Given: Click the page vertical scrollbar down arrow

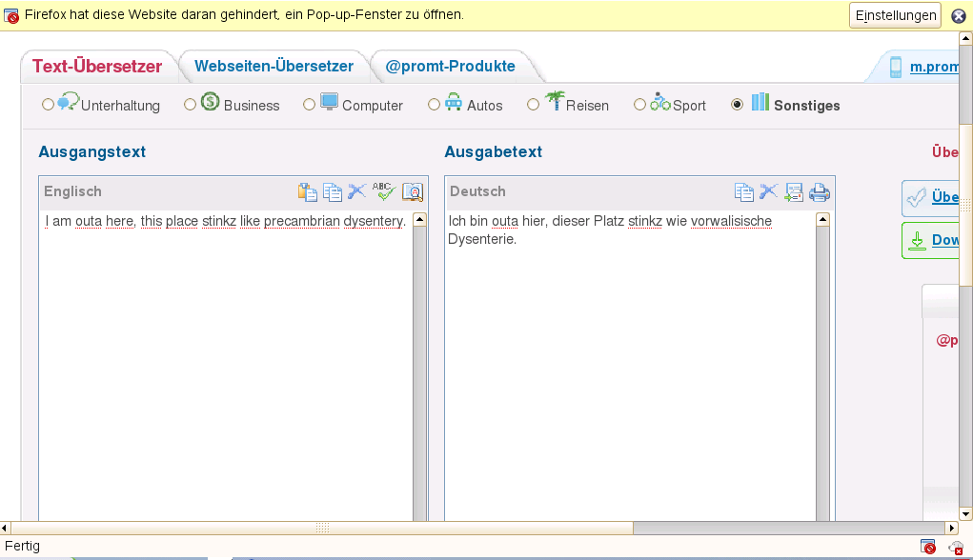Looking at the screenshot, I should coord(965,514).
